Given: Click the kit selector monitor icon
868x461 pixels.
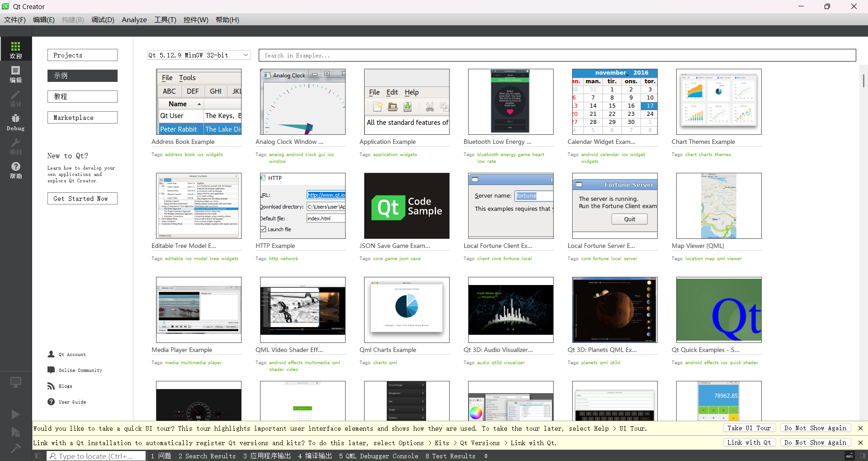Looking at the screenshot, I should pos(16,382).
